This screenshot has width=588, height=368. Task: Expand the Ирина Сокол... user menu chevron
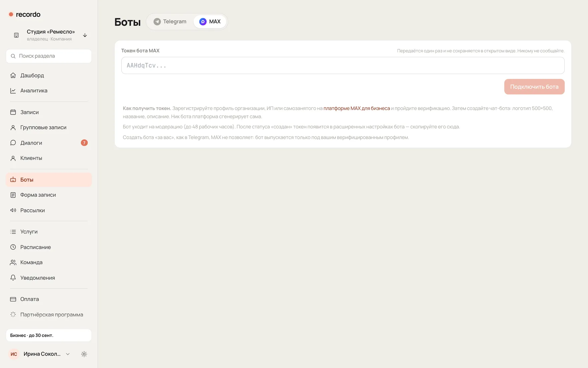point(68,354)
